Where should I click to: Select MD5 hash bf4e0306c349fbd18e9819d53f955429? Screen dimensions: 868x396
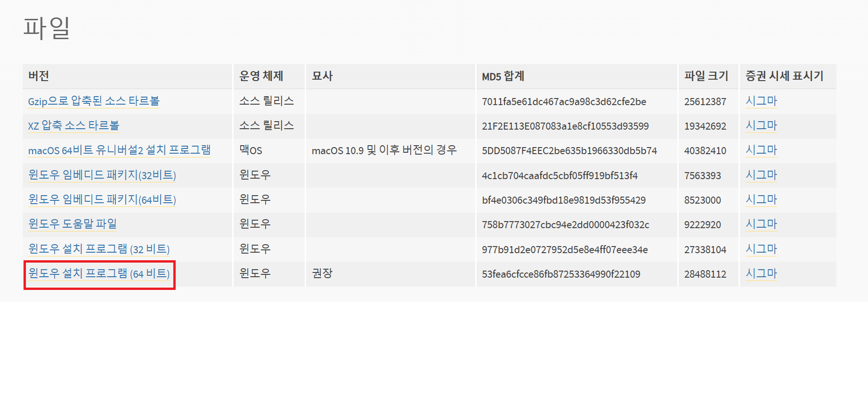(x=564, y=200)
